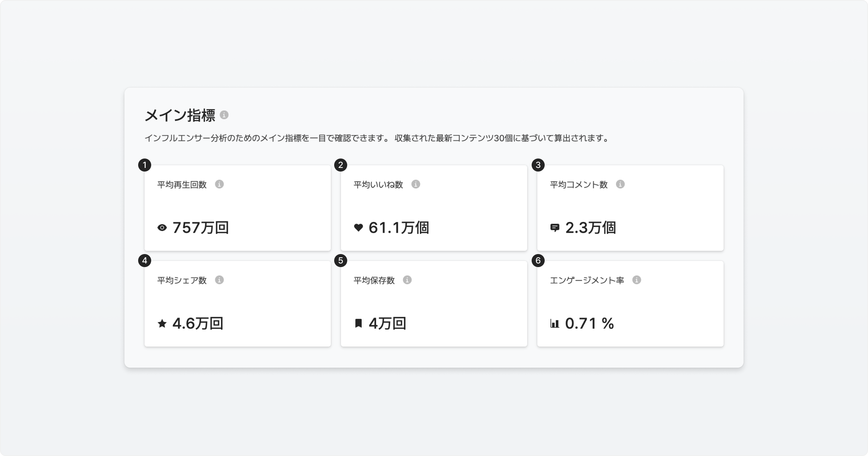Screen dimensions: 868x456
Task: Click the bookmark icon for saves
Action: (358, 323)
